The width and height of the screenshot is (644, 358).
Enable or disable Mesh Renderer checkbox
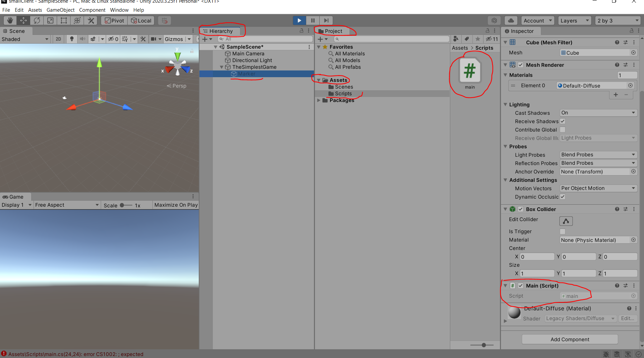[521, 65]
